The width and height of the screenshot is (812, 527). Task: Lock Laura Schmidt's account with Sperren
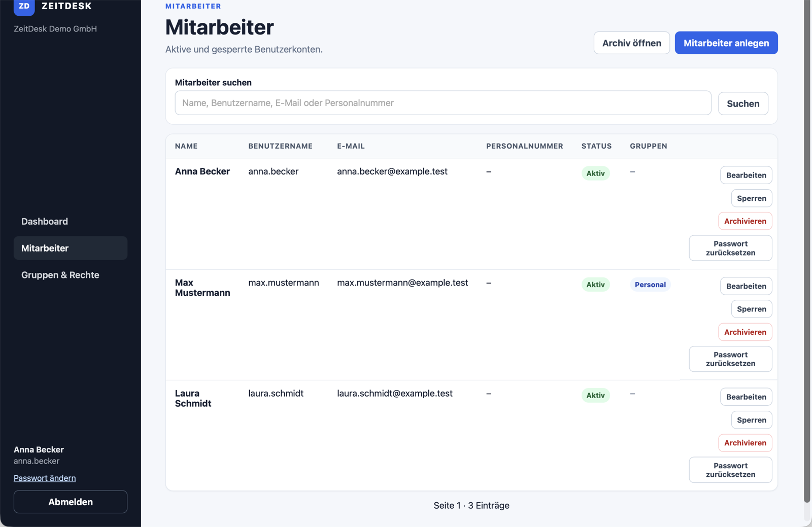coord(752,420)
